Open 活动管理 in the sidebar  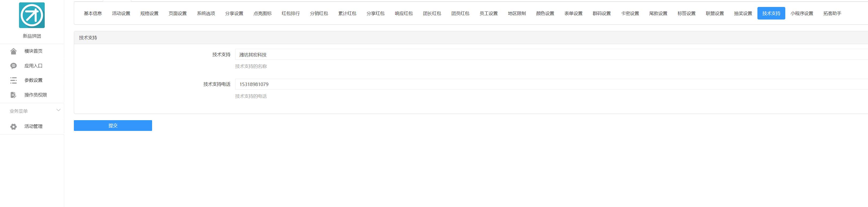33,126
